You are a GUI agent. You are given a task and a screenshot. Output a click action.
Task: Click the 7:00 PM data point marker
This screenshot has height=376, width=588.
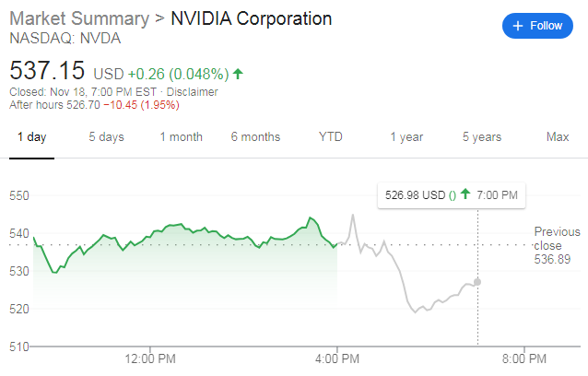477,281
